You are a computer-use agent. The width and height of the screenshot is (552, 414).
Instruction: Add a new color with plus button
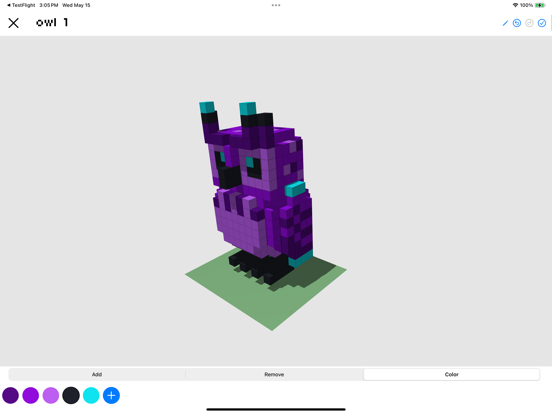coord(111,395)
